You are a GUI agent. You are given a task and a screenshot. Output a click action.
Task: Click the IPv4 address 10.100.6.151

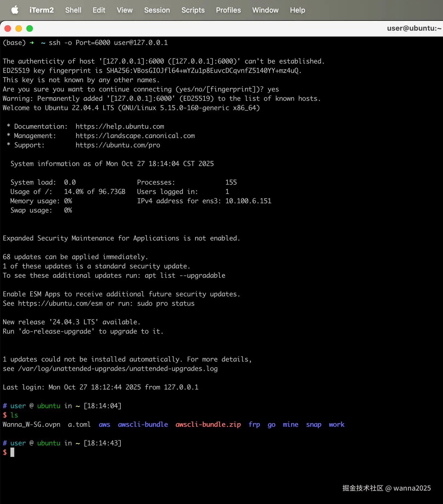point(248,201)
